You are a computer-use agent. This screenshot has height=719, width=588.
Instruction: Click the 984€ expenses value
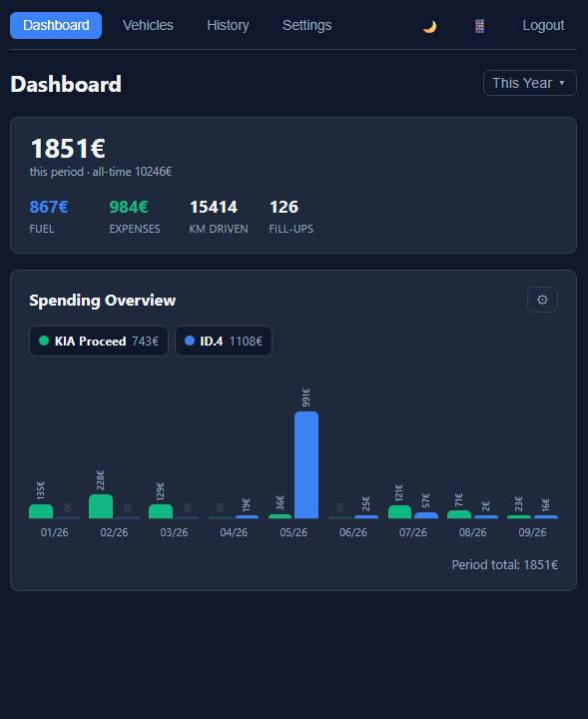(x=129, y=208)
